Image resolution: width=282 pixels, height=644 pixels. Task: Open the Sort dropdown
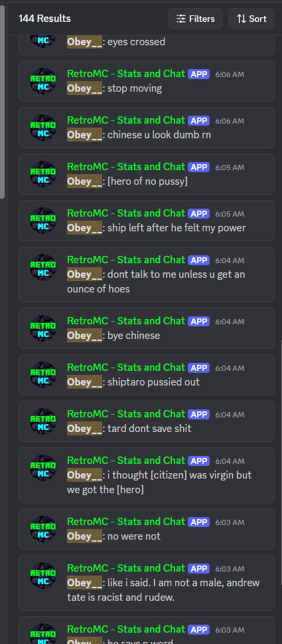[251, 19]
